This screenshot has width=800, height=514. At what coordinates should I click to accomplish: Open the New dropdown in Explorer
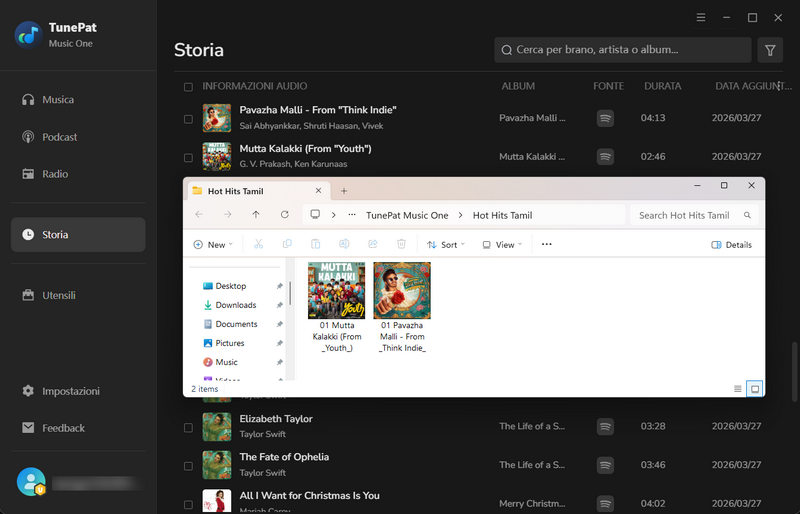(x=213, y=244)
